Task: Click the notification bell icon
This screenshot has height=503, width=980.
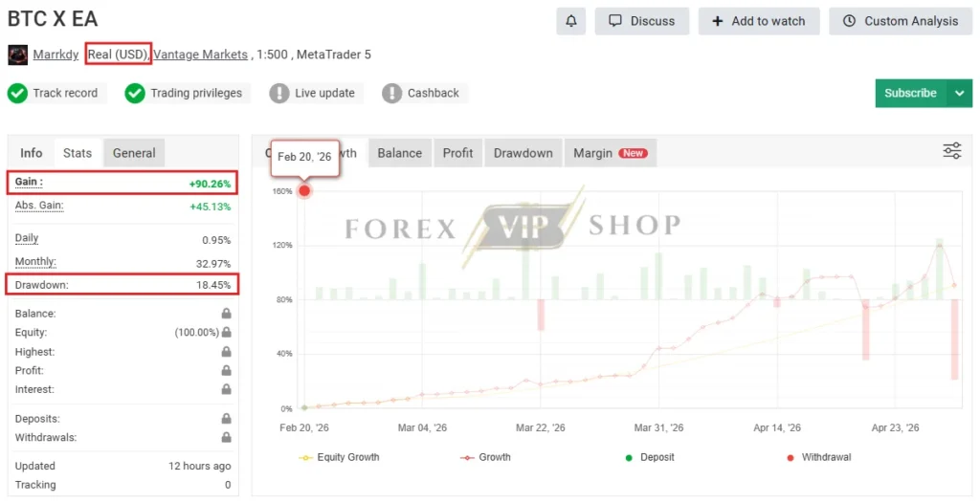Action: click(570, 21)
